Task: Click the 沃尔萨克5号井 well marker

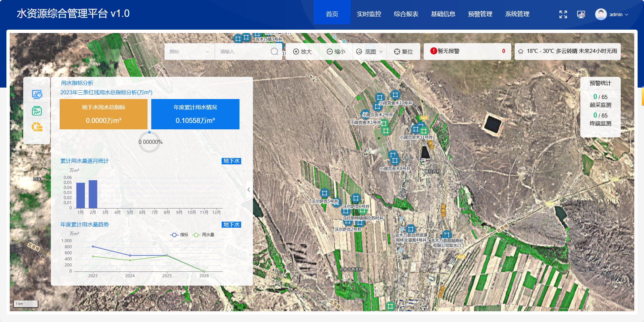Action: click(324, 193)
